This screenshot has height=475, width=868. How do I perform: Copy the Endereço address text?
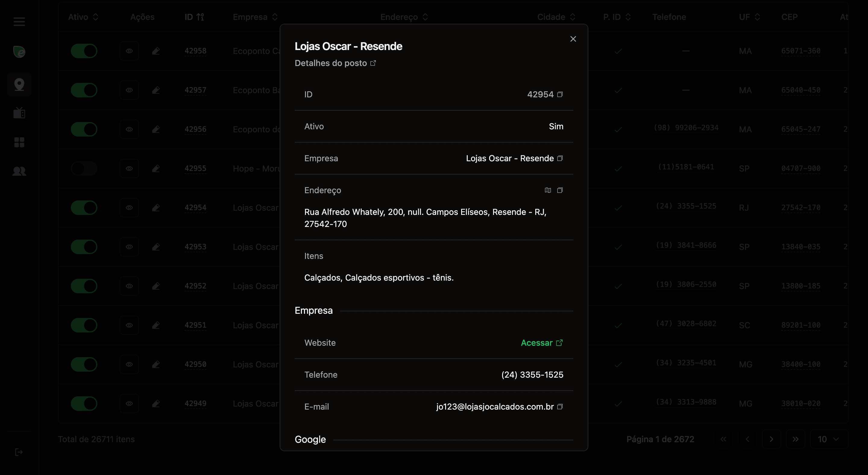pyautogui.click(x=560, y=190)
